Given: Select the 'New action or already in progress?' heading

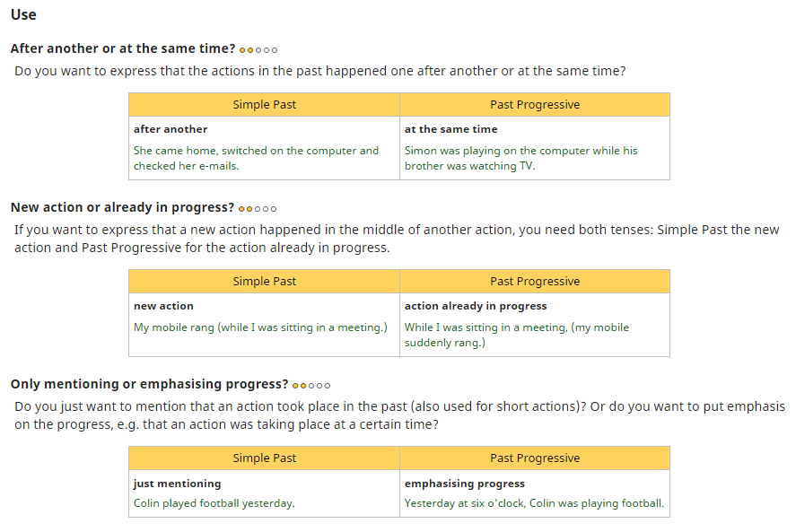Looking at the screenshot, I should click(x=122, y=207).
